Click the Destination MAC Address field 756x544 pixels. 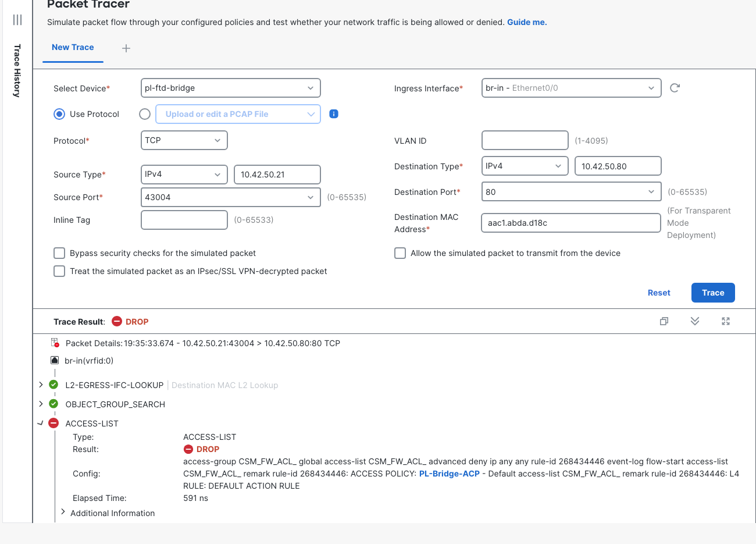[x=571, y=223]
